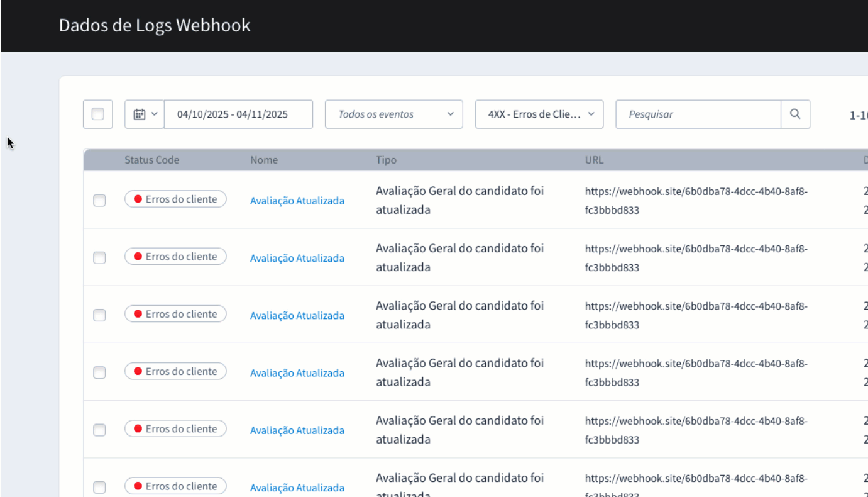Select the third log row checkbox
This screenshot has height=497, width=868.
(99, 315)
